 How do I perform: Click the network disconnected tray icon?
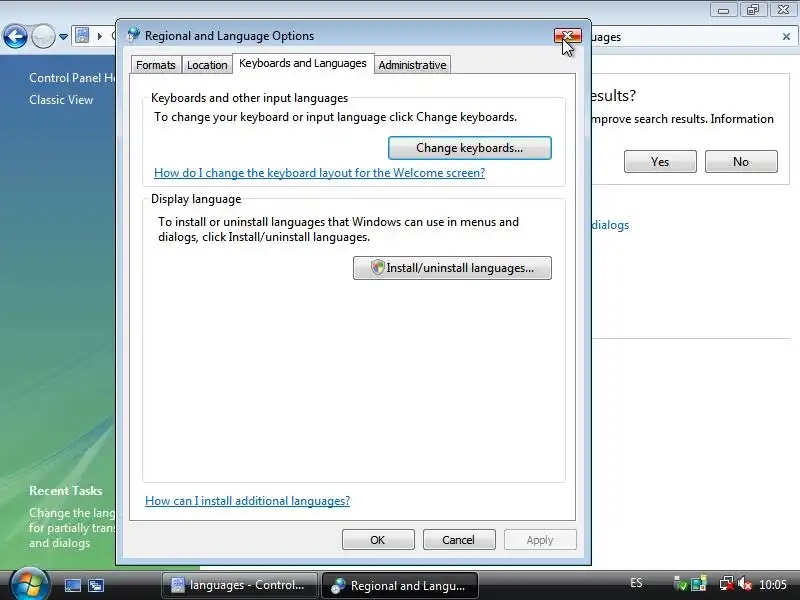click(x=727, y=584)
